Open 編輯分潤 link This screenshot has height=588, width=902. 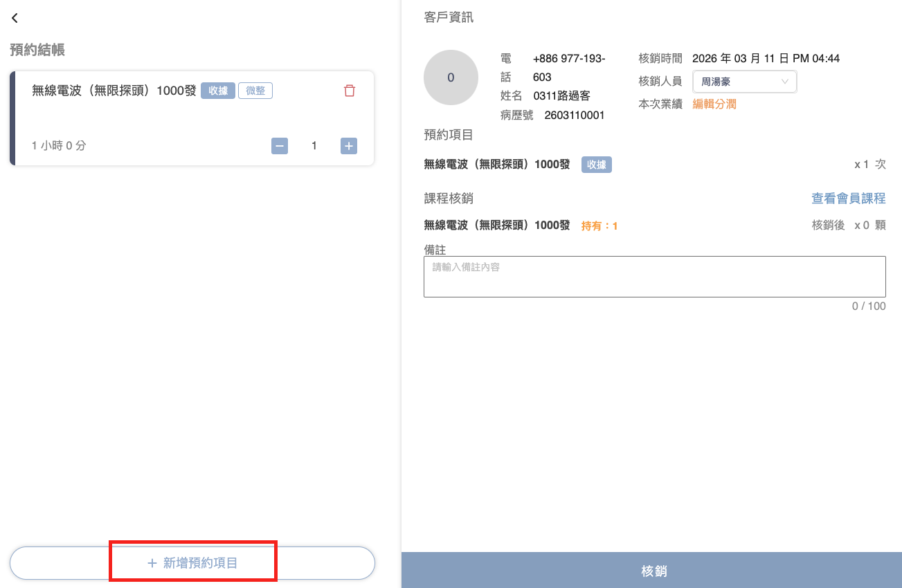714,104
